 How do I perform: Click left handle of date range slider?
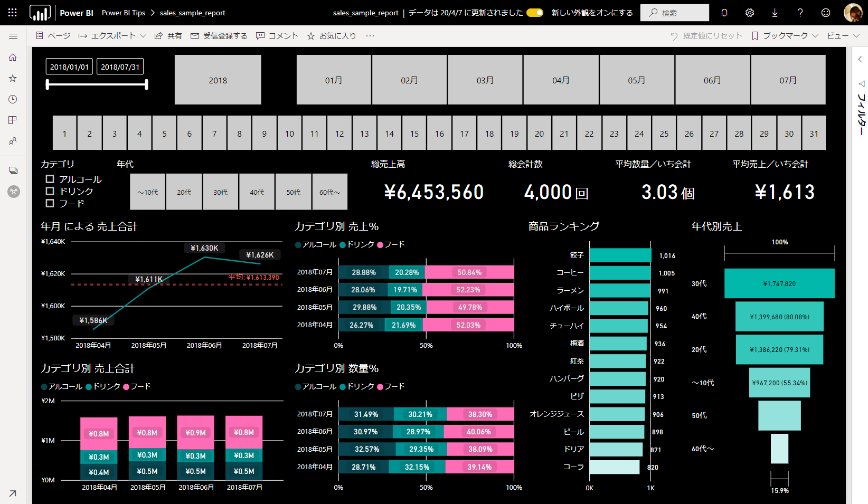48,84
